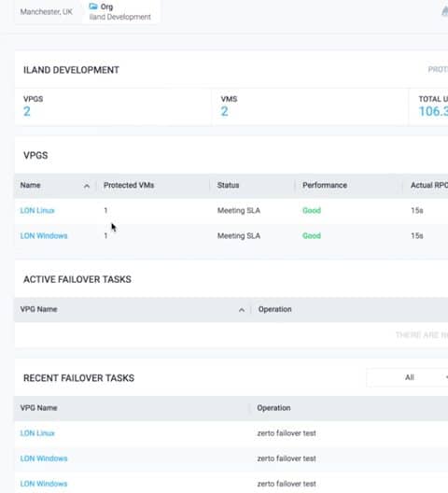The height and width of the screenshot is (493, 448).
Task: Click the Performance column header
Action: [325, 185]
